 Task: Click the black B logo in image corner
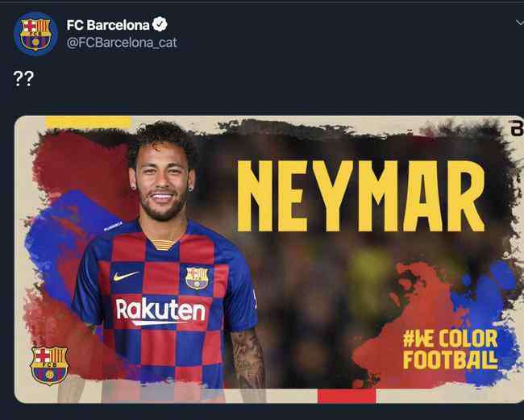[517, 129]
